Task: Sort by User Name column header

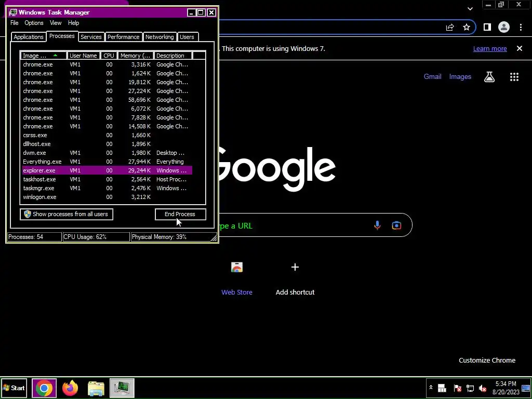Action: (x=84, y=56)
